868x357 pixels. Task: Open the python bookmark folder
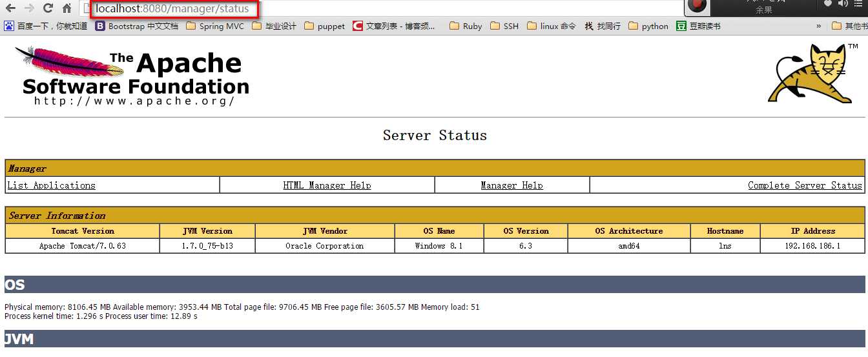(x=648, y=26)
